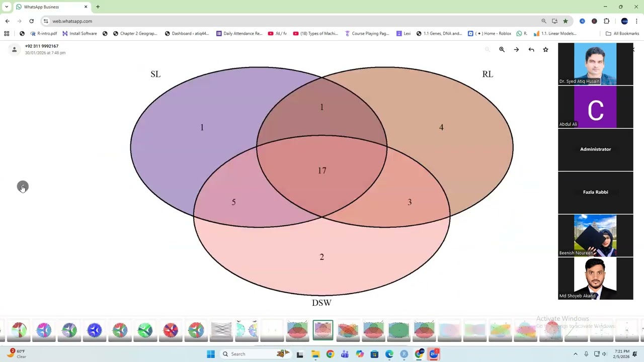
Task: Open the Chapter 2 Geograp... bookmark
Action: [x=135, y=33]
